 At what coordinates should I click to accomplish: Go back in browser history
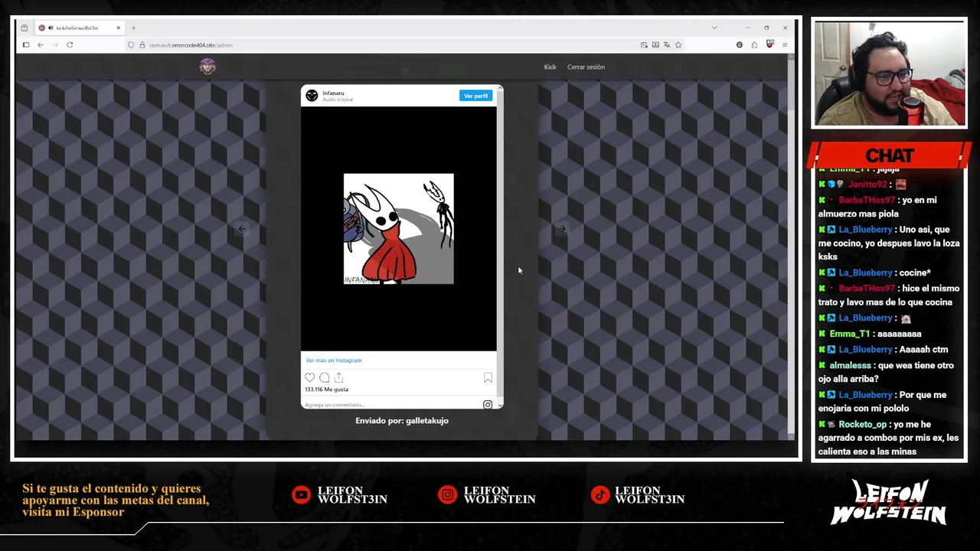[41, 45]
